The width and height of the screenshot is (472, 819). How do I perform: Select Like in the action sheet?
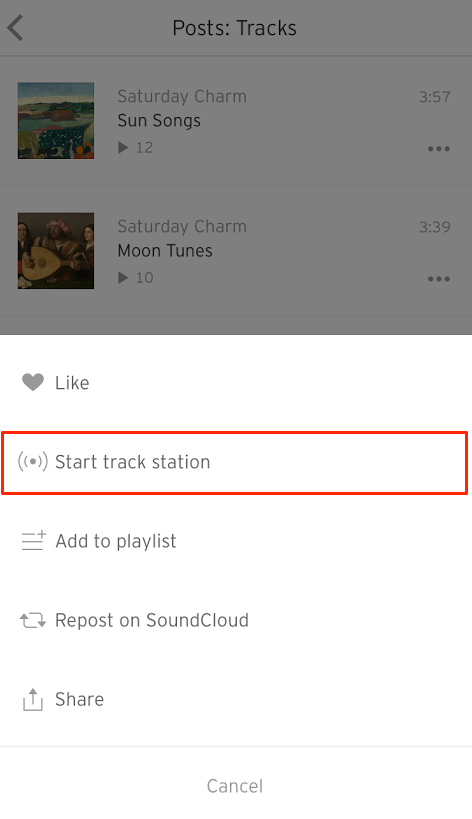[x=236, y=382]
